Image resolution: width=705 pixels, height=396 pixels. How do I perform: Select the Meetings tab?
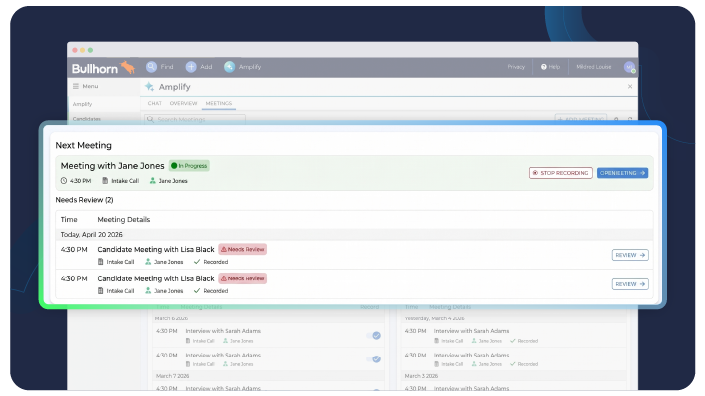pos(219,103)
